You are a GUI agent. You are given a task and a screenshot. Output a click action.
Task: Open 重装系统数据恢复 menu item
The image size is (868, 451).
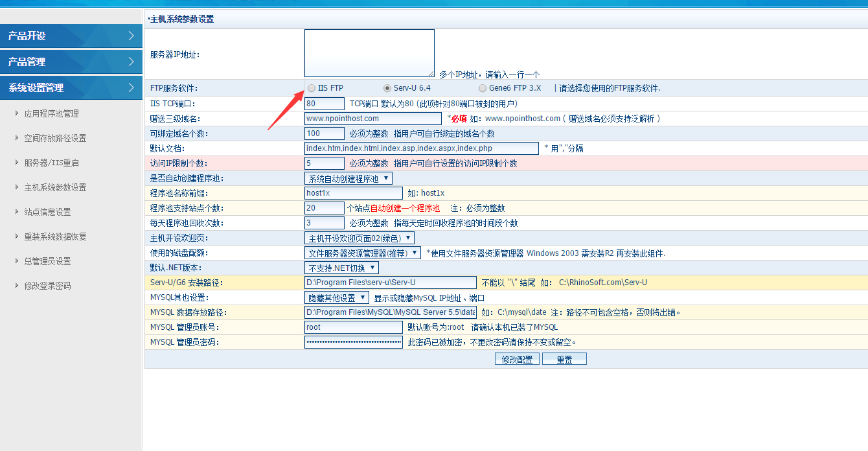[x=55, y=237]
